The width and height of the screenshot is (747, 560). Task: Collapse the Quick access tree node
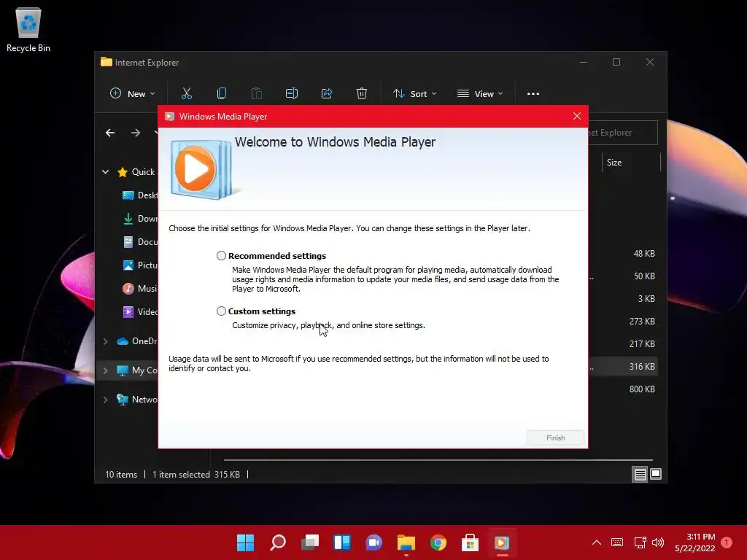point(105,172)
